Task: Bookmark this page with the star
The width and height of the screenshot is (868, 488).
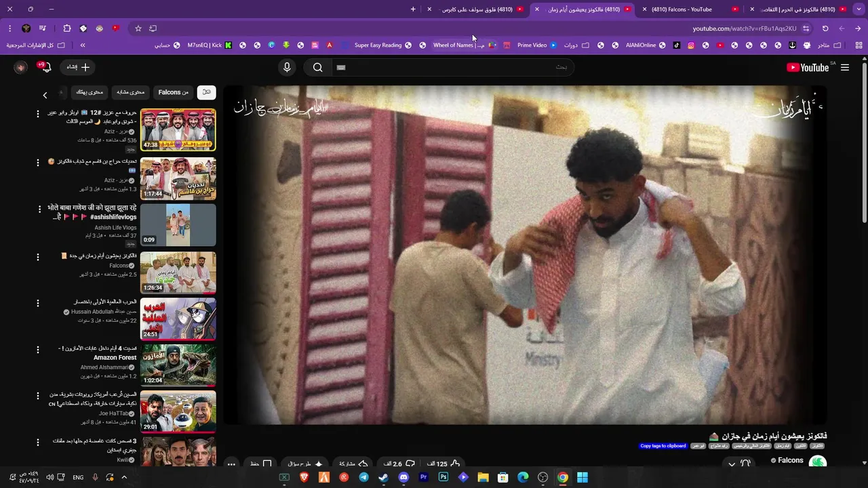Action: 138,28
